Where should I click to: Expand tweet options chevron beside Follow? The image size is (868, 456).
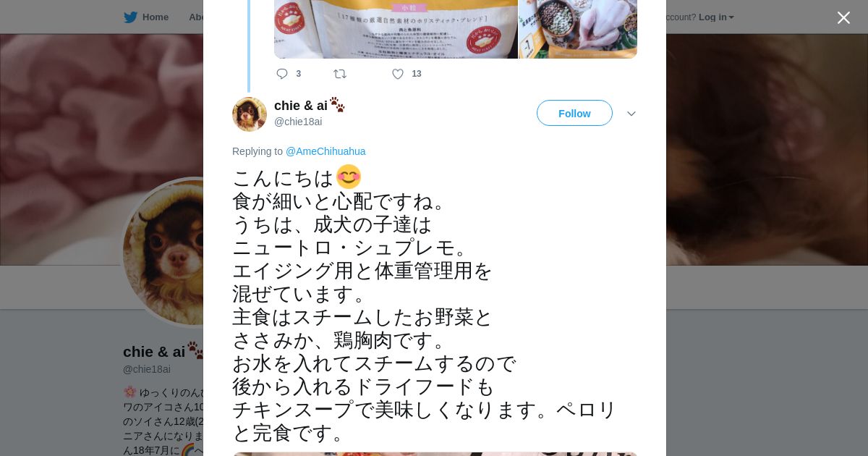[631, 114]
